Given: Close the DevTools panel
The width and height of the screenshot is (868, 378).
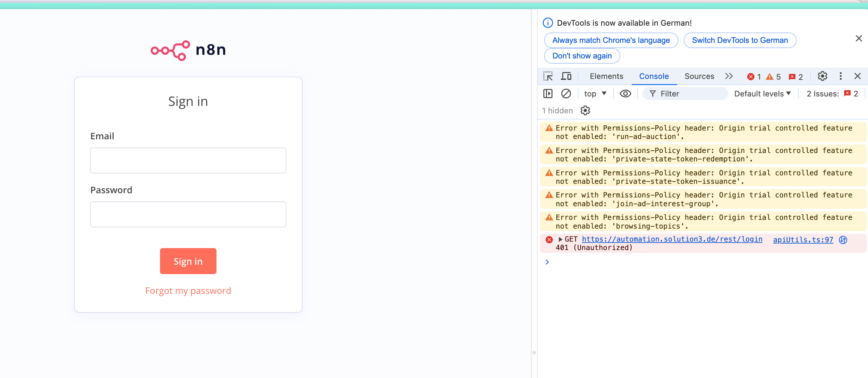Looking at the screenshot, I should 858,76.
